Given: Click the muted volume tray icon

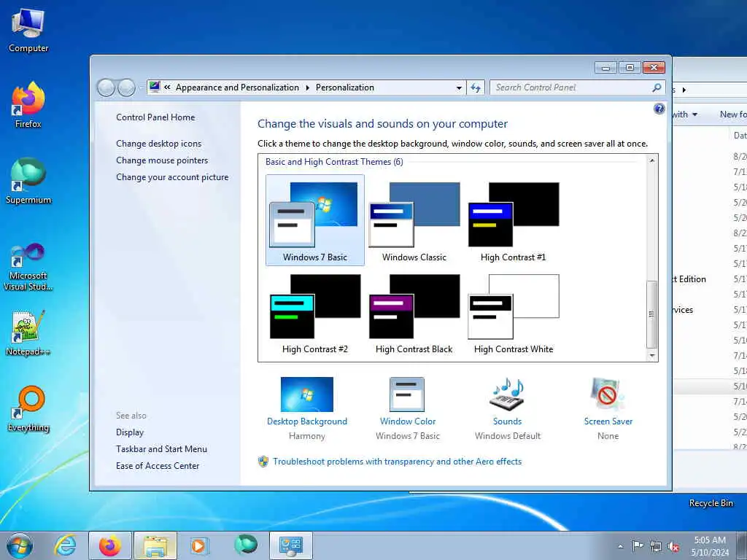Looking at the screenshot, I should 673,546.
